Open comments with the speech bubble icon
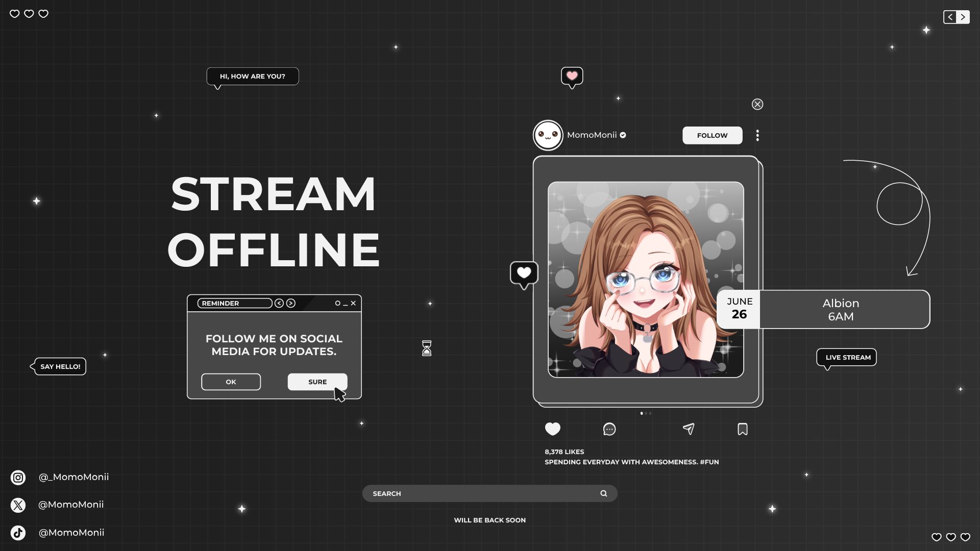Viewport: 980px width, 551px height. pyautogui.click(x=609, y=429)
